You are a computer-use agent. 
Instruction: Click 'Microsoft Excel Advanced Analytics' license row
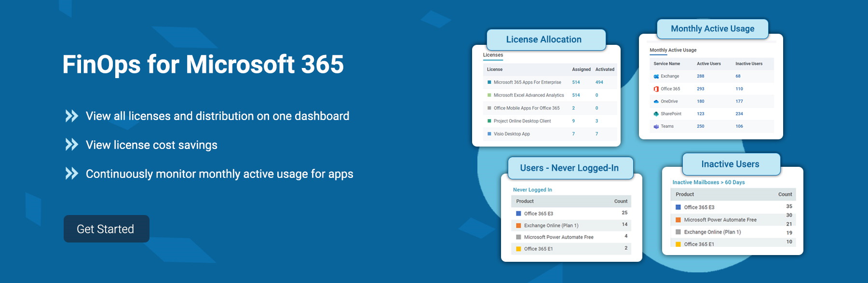coord(550,95)
